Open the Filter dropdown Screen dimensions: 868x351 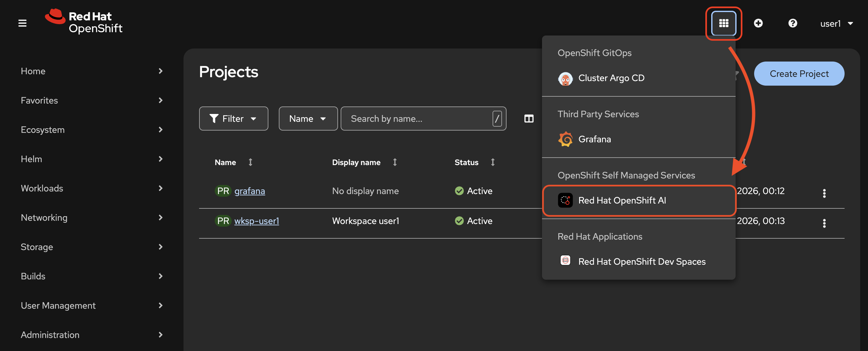coord(234,119)
